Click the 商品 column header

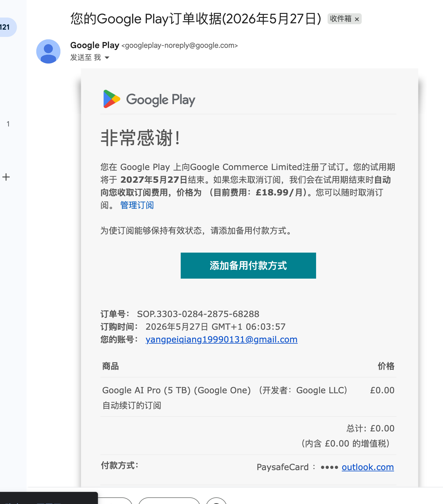click(x=111, y=366)
